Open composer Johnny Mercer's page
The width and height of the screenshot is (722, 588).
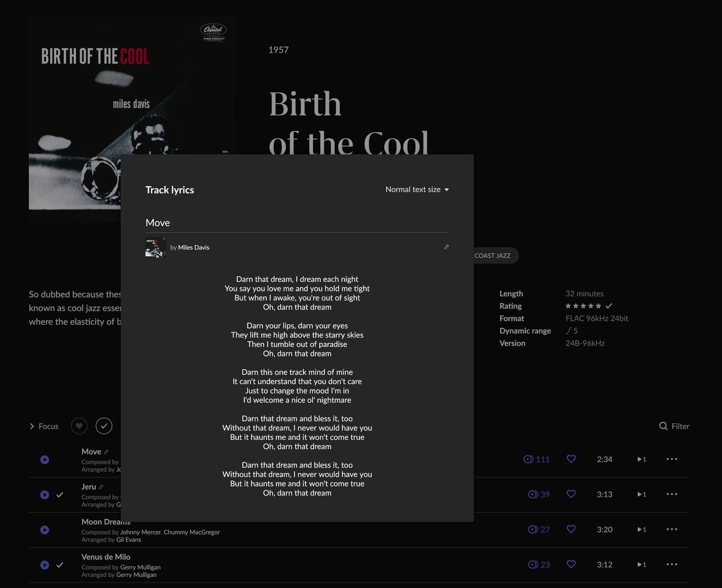tap(140, 532)
